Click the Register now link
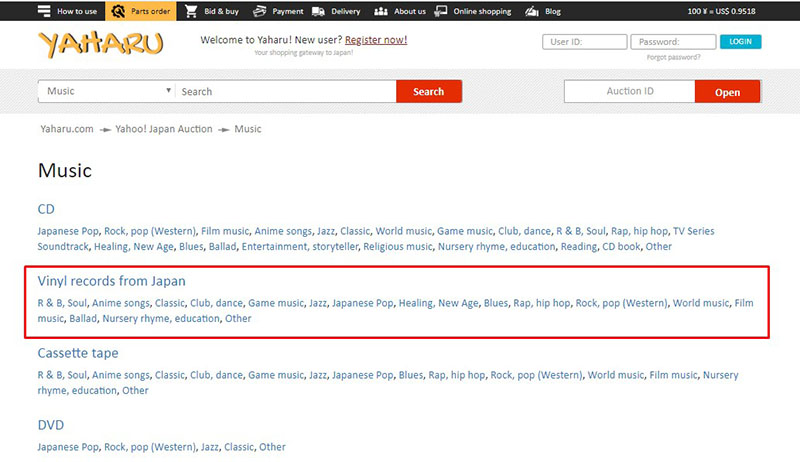Image resolution: width=800 pixels, height=462 pixels. (x=376, y=40)
